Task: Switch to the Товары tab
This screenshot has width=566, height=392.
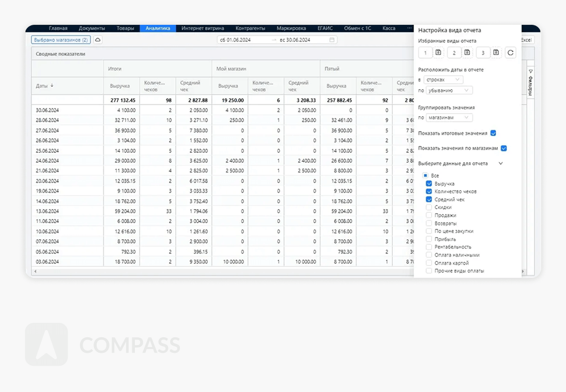Action: [x=125, y=28]
